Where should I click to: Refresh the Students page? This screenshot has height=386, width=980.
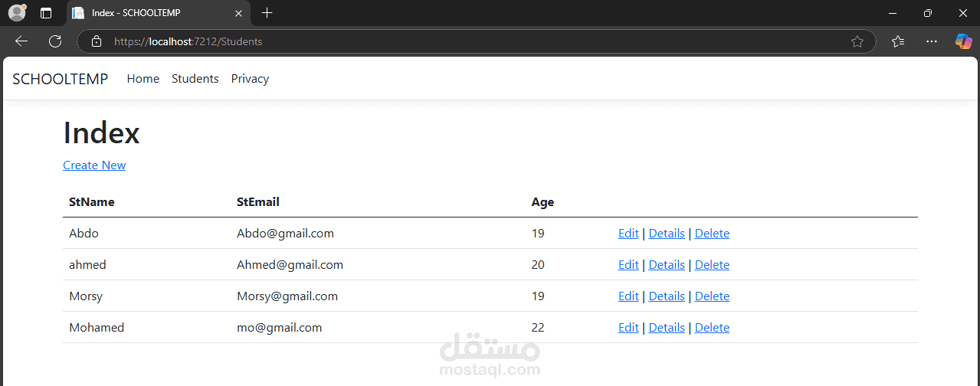55,41
